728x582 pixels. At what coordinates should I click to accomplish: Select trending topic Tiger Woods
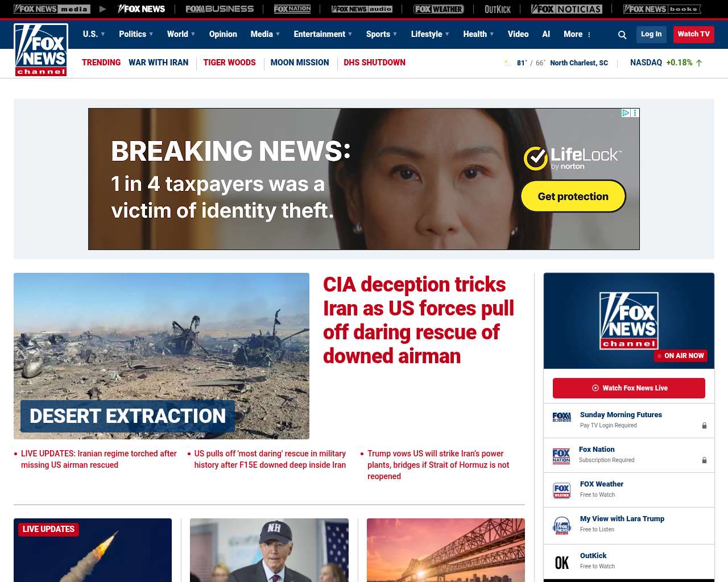pos(229,63)
